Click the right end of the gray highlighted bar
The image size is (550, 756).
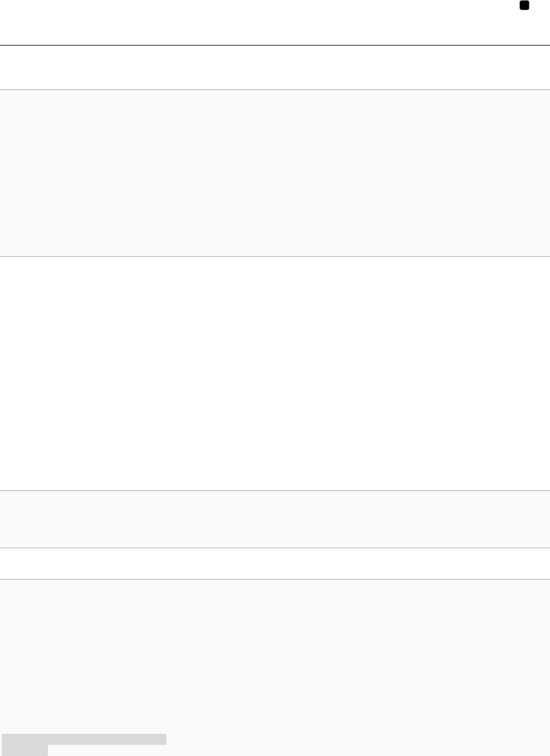point(163,740)
